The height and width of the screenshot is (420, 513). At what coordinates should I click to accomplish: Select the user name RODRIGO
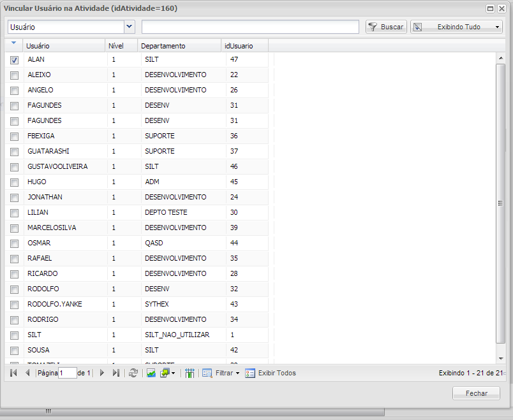pos(43,319)
